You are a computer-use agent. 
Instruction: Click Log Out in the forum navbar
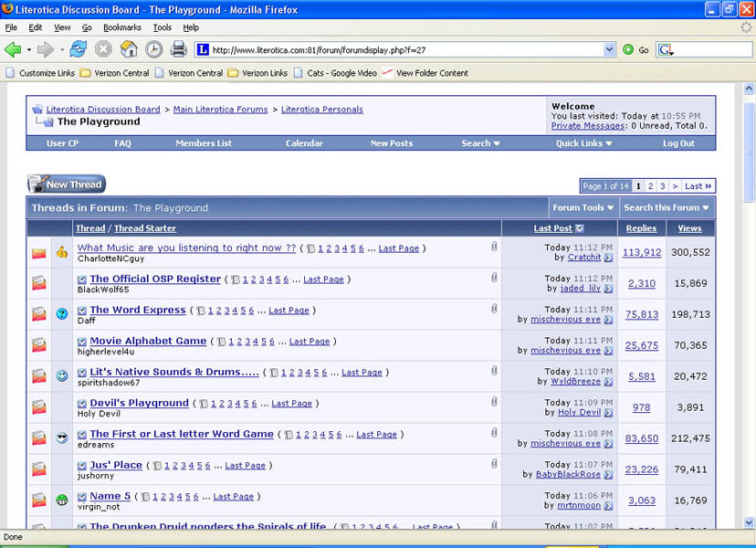pos(678,143)
